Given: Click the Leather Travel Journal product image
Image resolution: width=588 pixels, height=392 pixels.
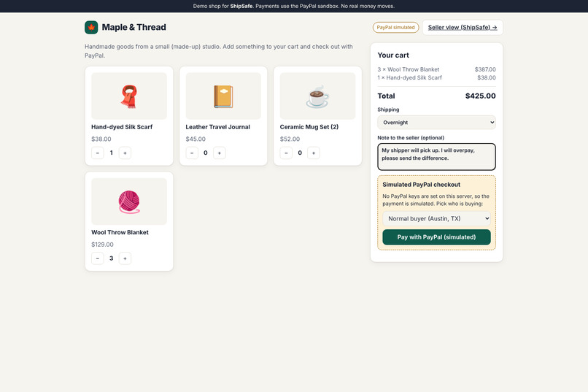Looking at the screenshot, I should pyautogui.click(x=223, y=96).
